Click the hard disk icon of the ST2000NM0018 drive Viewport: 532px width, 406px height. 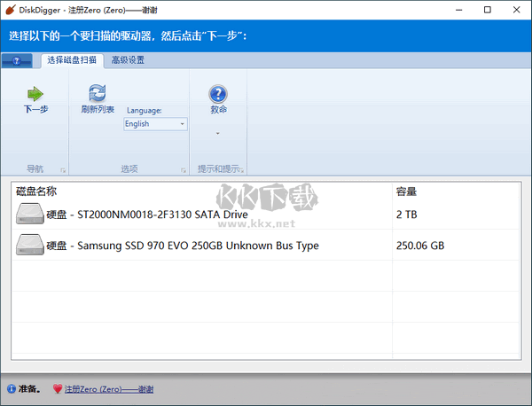30,214
